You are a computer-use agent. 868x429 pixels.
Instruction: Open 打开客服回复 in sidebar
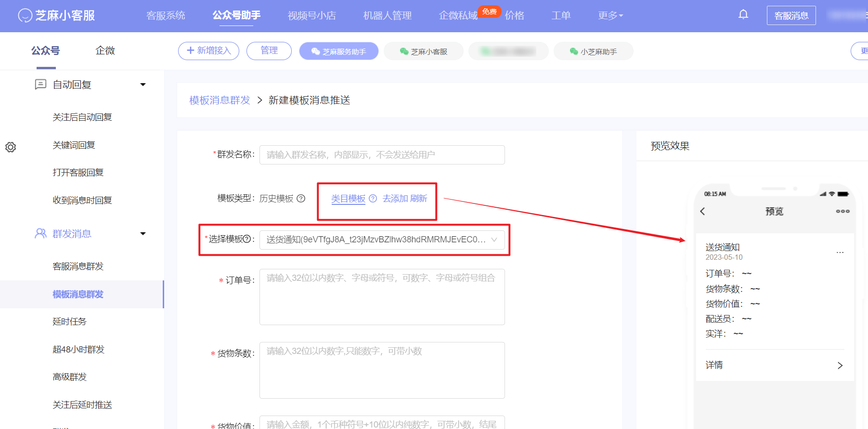tap(78, 173)
